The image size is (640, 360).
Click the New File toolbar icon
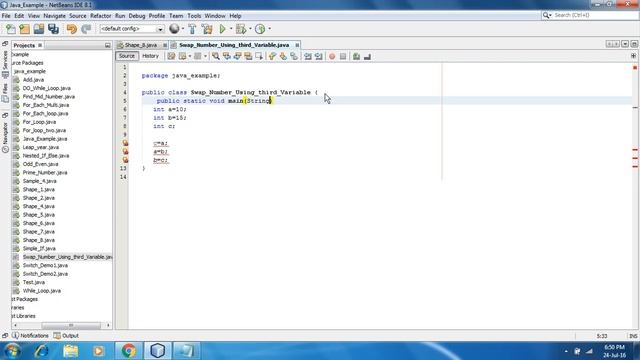11,29
